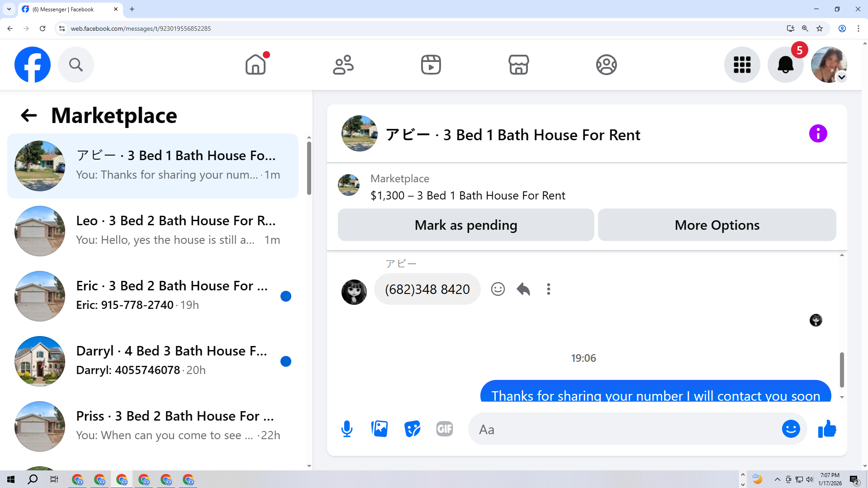Open conversation info purple icon
Image resolution: width=868 pixels, height=488 pixels.
click(818, 133)
